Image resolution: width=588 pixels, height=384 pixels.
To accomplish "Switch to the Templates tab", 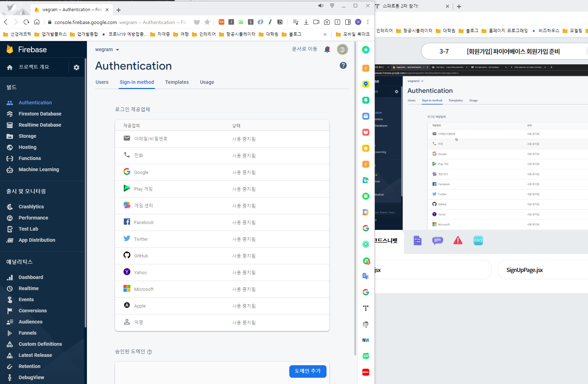I will (x=177, y=82).
